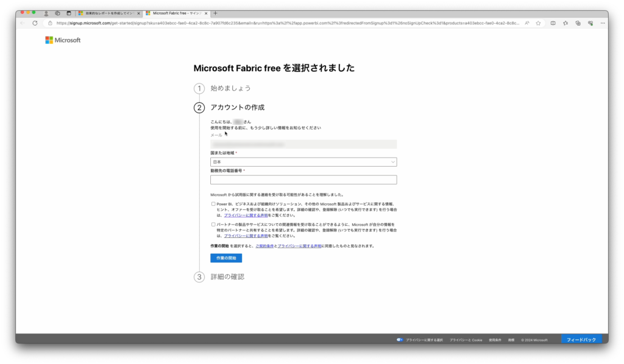Click the privacy choices toggle icon in footer
Viewport: 624px width, 364px height.
click(x=399, y=340)
